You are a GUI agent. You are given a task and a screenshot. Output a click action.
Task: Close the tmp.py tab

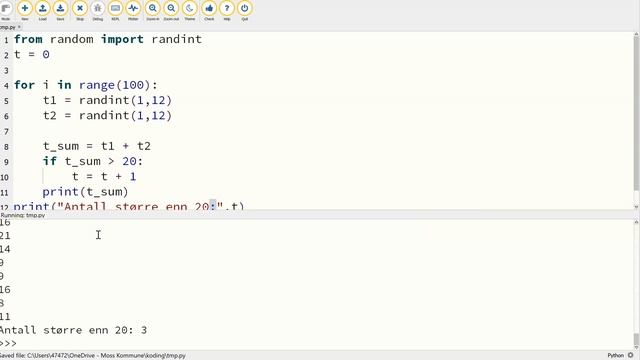coord(19,27)
